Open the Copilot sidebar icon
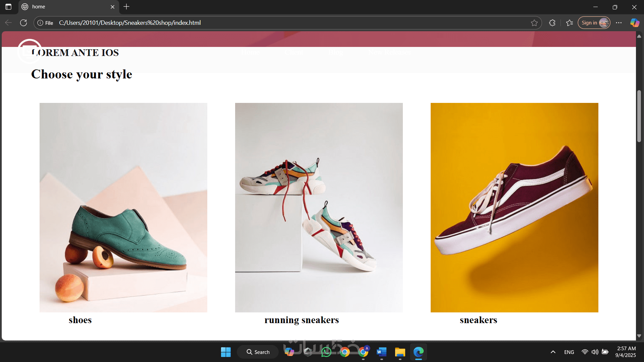The height and width of the screenshot is (362, 644). point(635,23)
